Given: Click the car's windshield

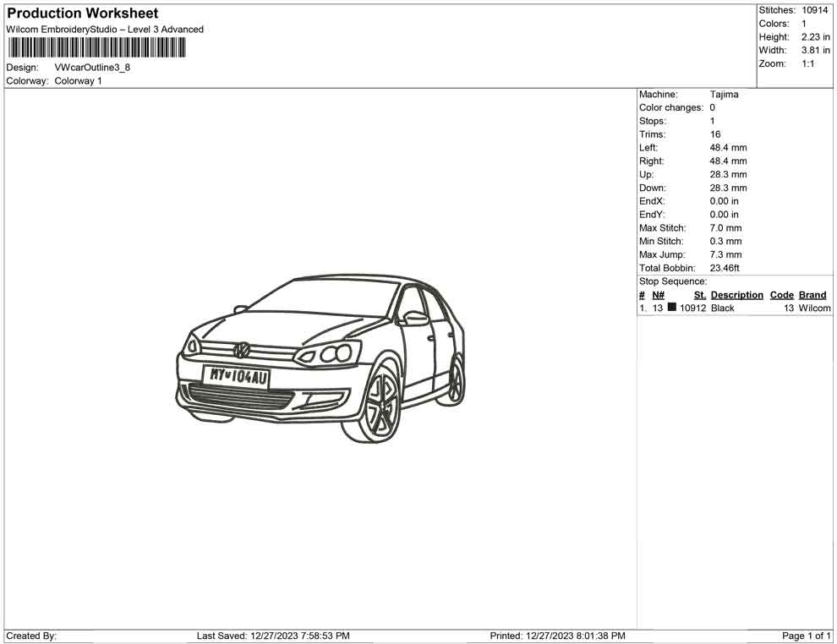Looking at the screenshot, I should 330,298.
